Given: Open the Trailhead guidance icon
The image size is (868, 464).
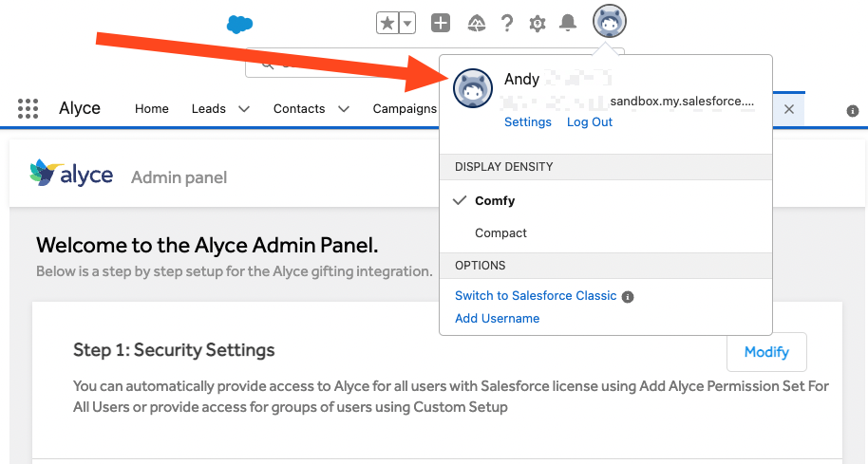Looking at the screenshot, I should click(x=477, y=23).
